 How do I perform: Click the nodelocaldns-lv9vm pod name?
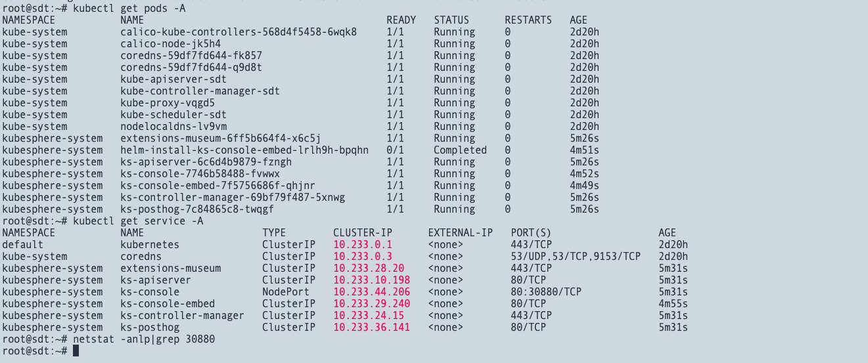[x=173, y=127]
